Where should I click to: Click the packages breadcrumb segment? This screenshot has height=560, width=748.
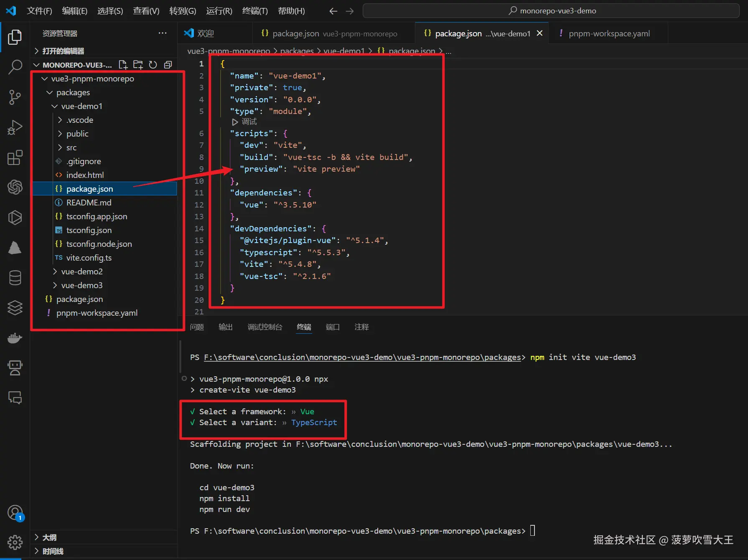tap(297, 51)
